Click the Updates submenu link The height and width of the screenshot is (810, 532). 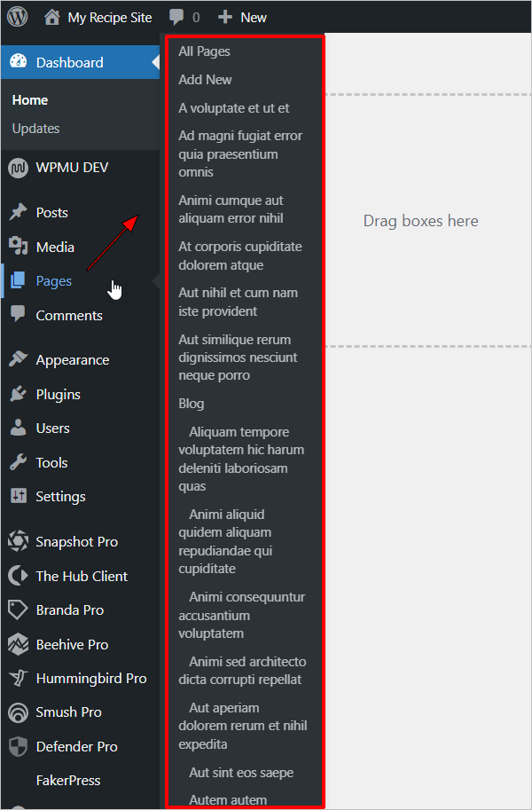(x=35, y=128)
